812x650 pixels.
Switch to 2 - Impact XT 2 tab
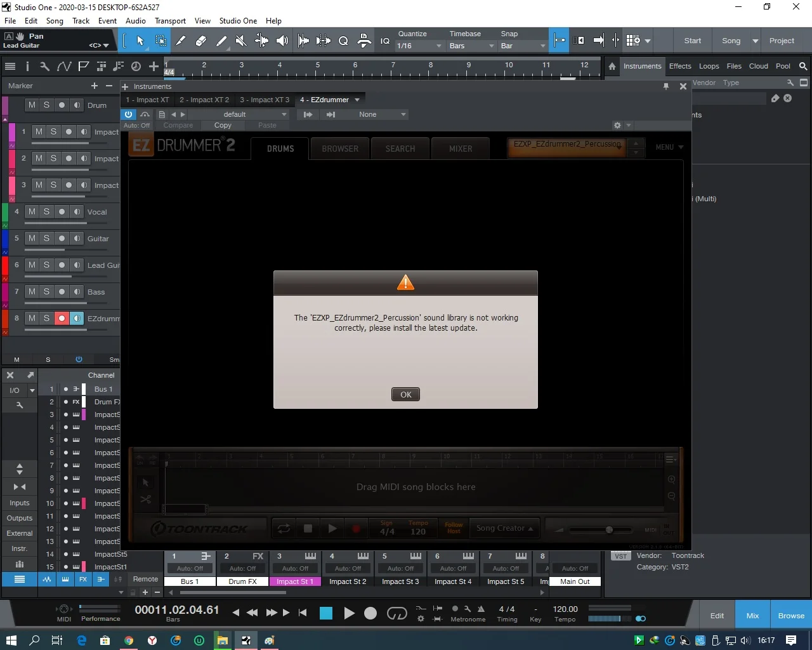pos(204,100)
